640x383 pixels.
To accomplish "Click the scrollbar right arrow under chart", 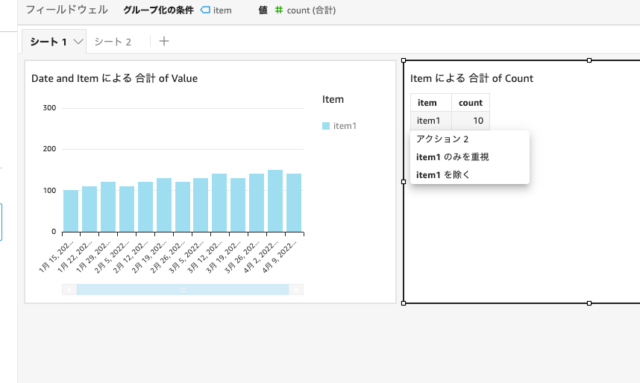I will [x=296, y=289].
